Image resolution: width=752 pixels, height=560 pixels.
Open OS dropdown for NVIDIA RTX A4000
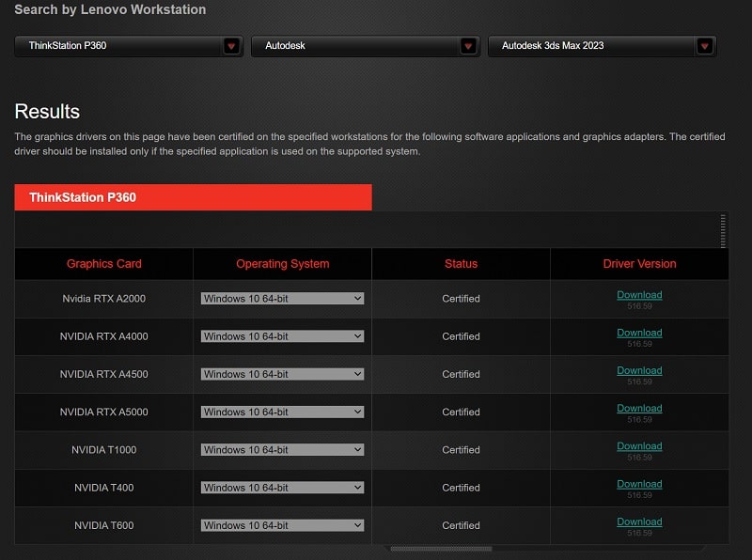click(x=282, y=336)
